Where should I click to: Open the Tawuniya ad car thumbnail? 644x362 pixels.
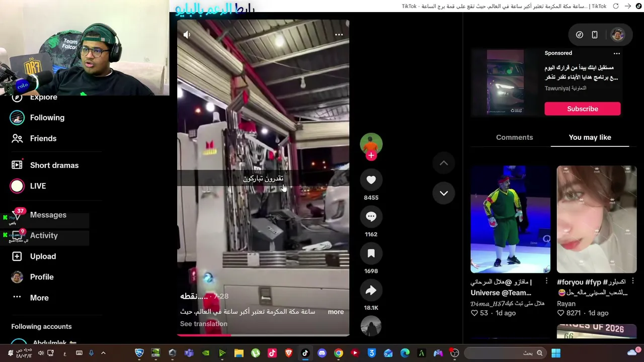point(505,82)
